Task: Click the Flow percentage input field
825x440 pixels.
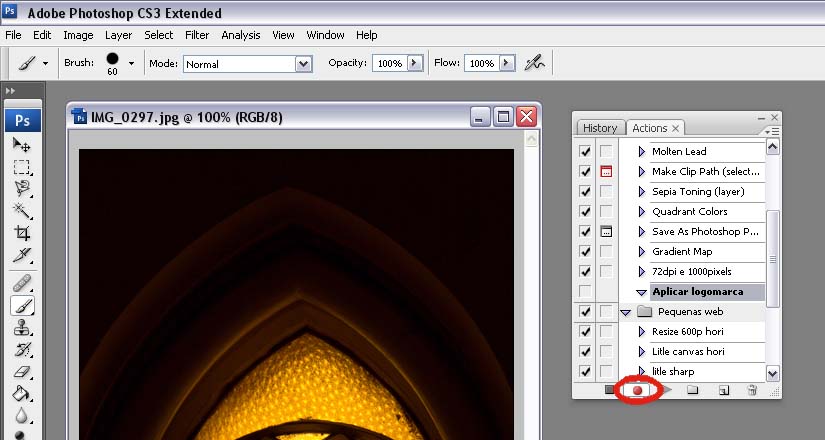Action: coord(481,63)
